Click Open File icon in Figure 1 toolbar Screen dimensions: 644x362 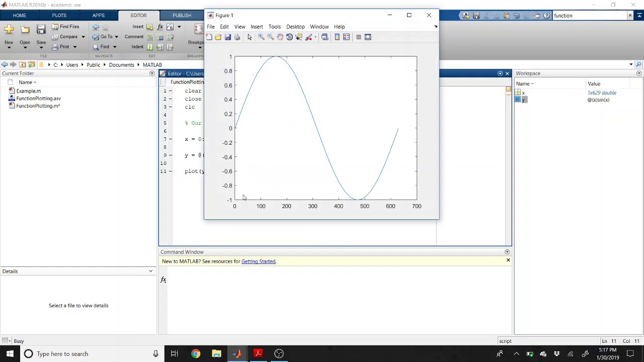[218, 37]
